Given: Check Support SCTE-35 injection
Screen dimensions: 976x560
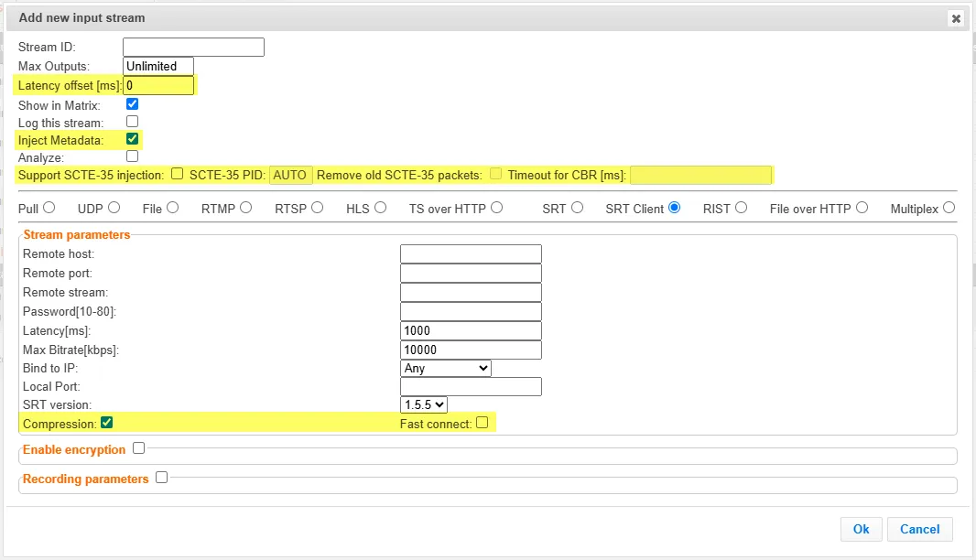Looking at the screenshot, I should click(178, 174).
